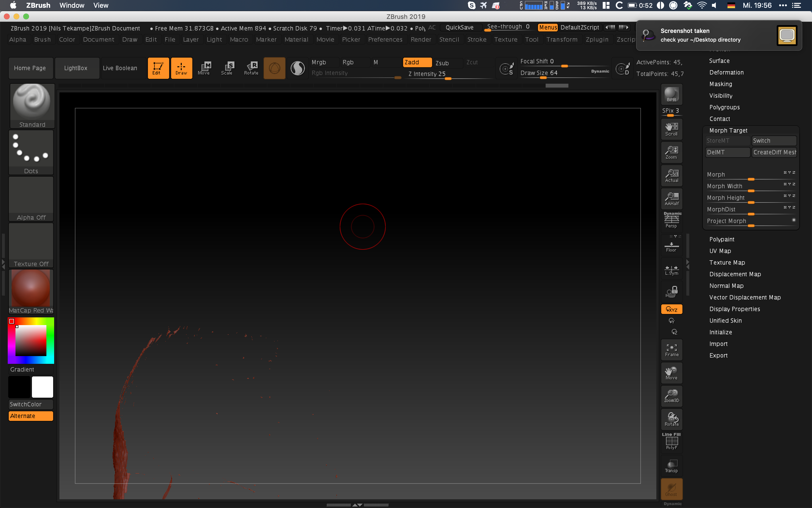This screenshot has width=812, height=508.
Task: Open the Home Page
Action: [x=31, y=68]
